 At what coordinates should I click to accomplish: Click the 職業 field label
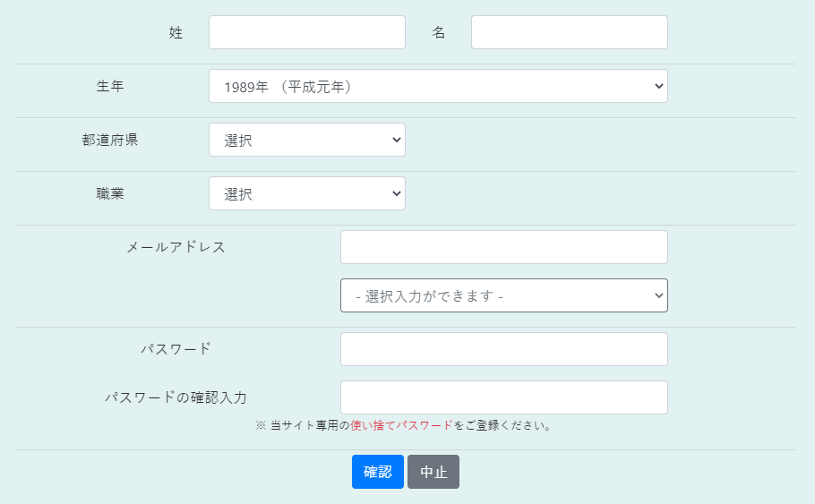click(x=110, y=193)
